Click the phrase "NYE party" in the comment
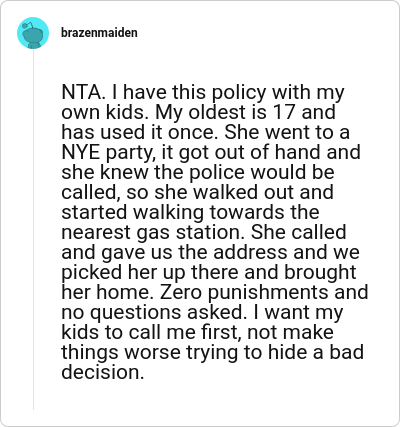 pos(109,153)
